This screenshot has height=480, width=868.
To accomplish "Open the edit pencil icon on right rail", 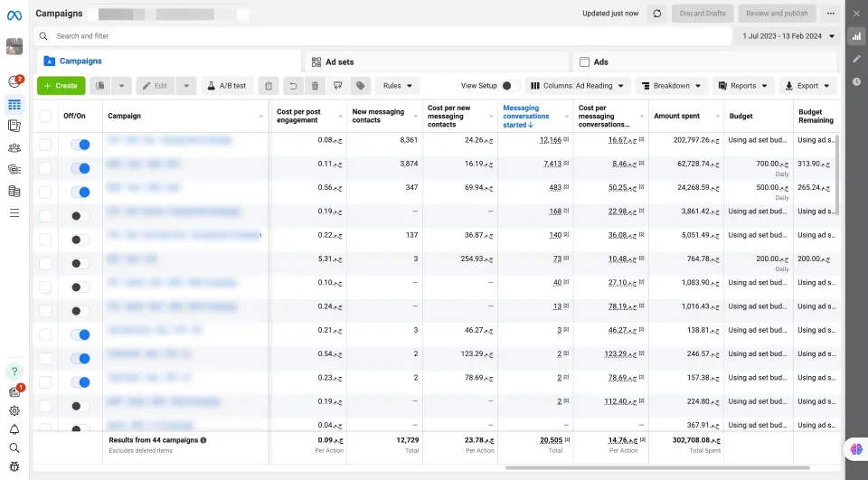I will point(856,59).
